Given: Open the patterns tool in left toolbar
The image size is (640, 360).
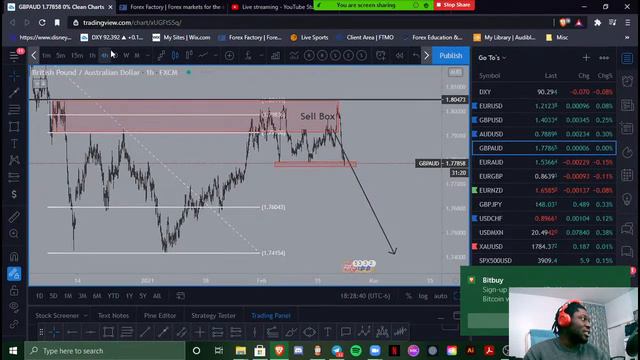Looking at the screenshot, I should 14,160.
